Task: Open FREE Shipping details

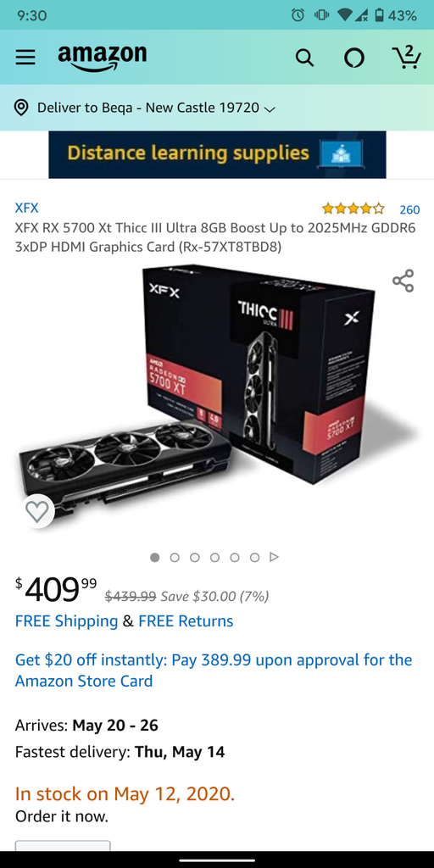Action: [x=66, y=621]
